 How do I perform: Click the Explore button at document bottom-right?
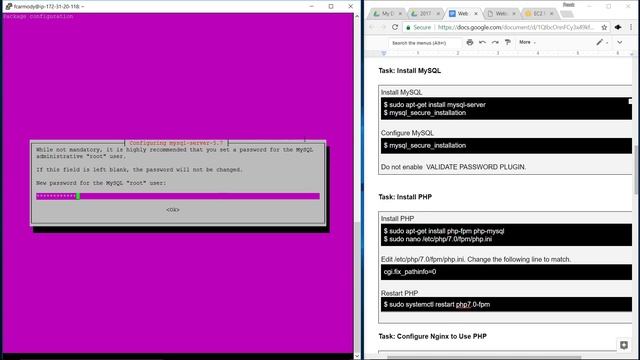[624, 345]
